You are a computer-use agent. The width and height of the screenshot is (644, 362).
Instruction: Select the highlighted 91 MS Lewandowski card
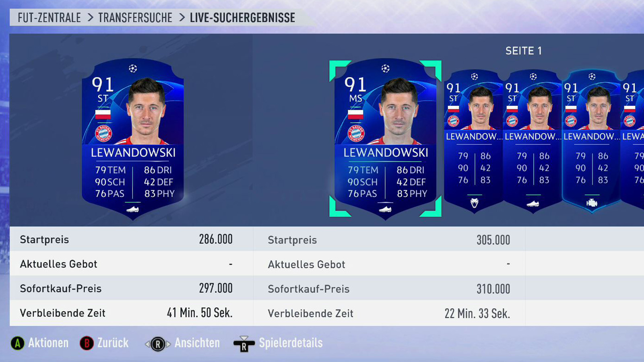coord(386,139)
